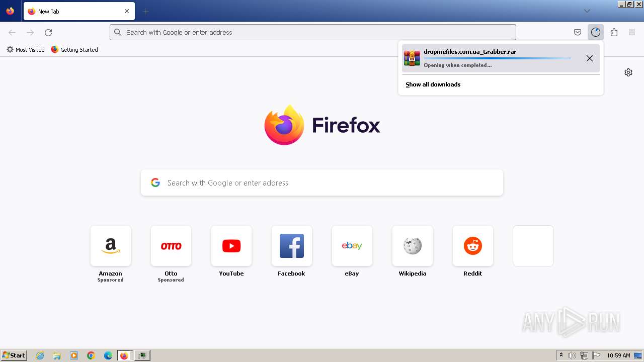Click the dropmefiles.com.ua_Grabber.rar download entry

tap(501, 58)
